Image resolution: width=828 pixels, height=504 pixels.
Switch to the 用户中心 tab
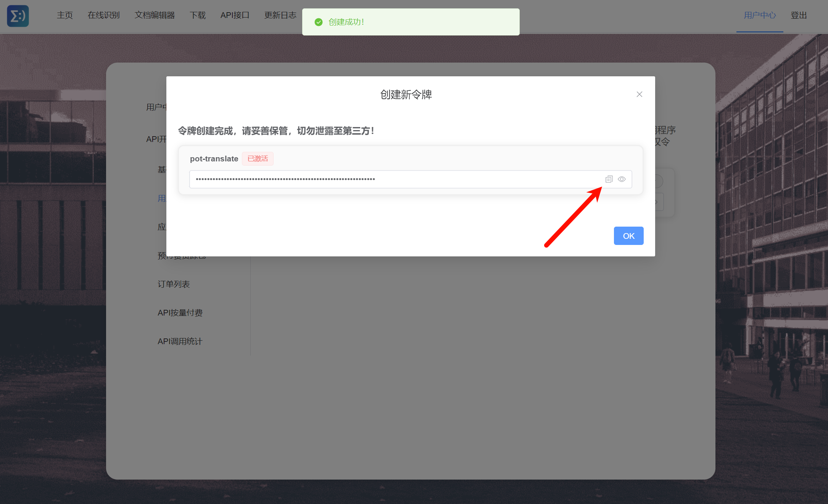pos(760,15)
